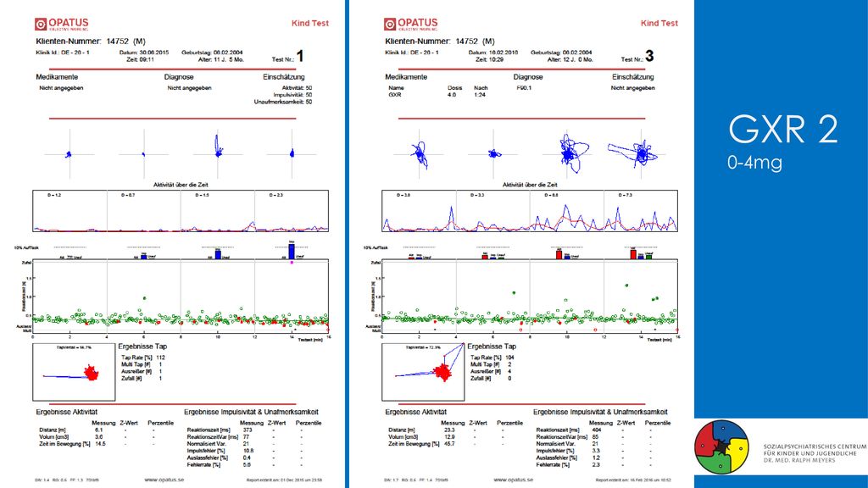Click 'Klienten-Nummer: 14752 (M)' on Test 3 report
The width and height of the screenshot is (868, 488).
point(440,42)
